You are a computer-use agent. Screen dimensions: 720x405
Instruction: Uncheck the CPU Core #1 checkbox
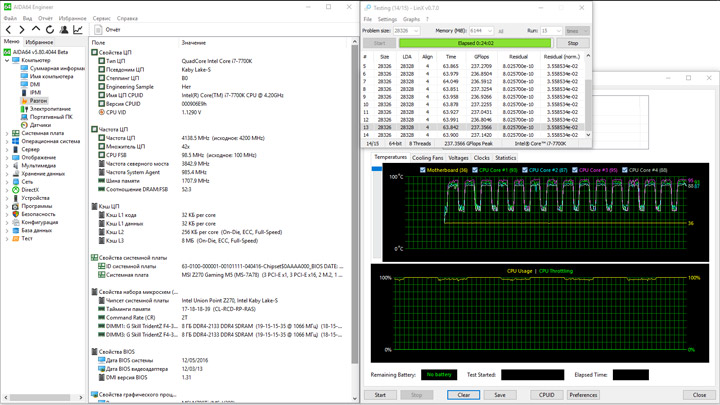(476, 170)
